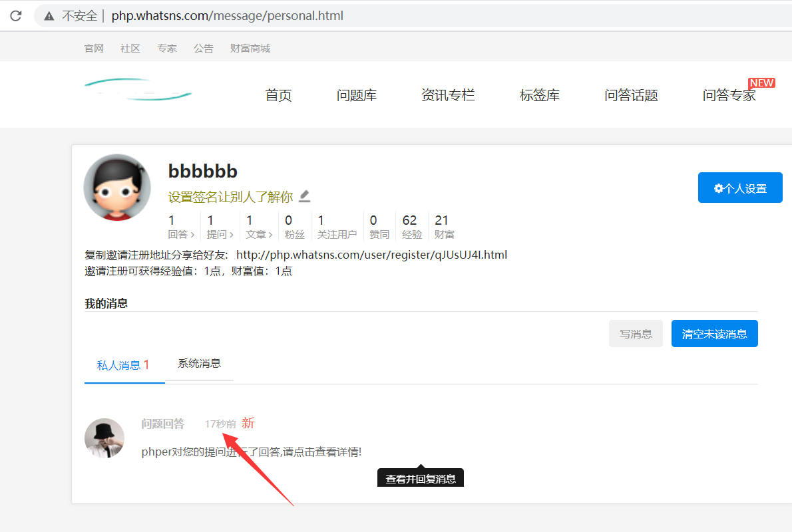Image resolution: width=792 pixels, height=532 pixels.
Task: Click the insecure site warning icon
Action: tap(49, 15)
